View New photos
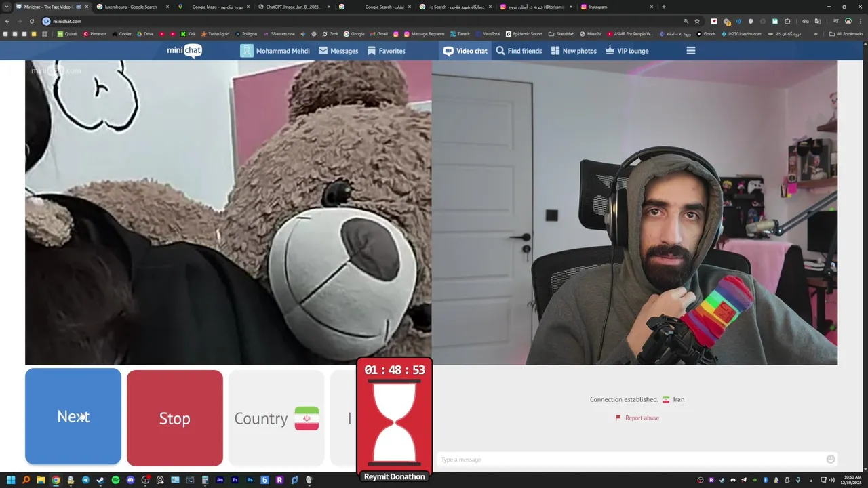868x488 pixels. [574, 51]
